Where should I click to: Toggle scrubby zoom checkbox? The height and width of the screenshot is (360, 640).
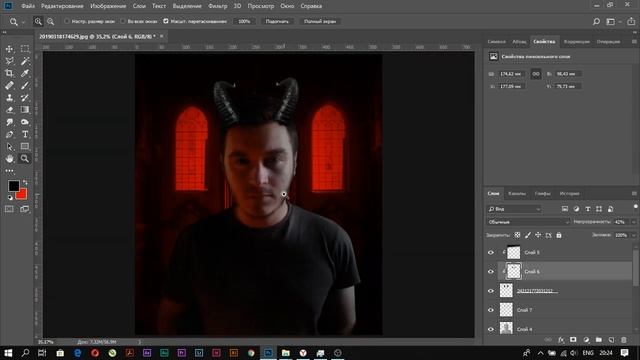pos(166,21)
